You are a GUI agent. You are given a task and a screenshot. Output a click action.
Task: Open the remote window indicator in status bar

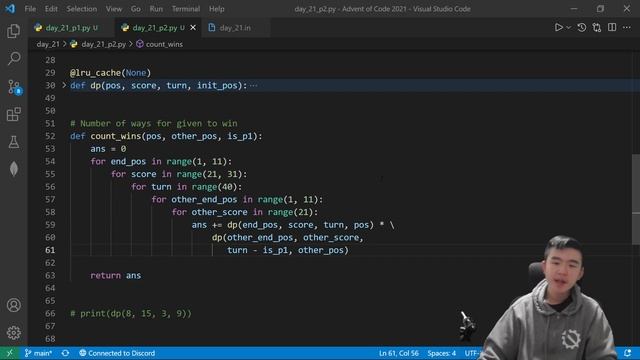tap(9, 353)
